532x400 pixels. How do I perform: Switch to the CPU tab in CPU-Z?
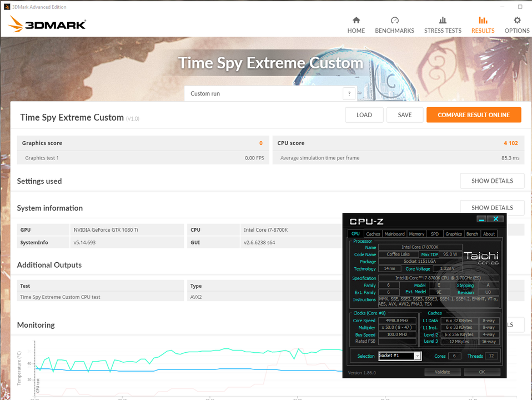[x=355, y=234]
